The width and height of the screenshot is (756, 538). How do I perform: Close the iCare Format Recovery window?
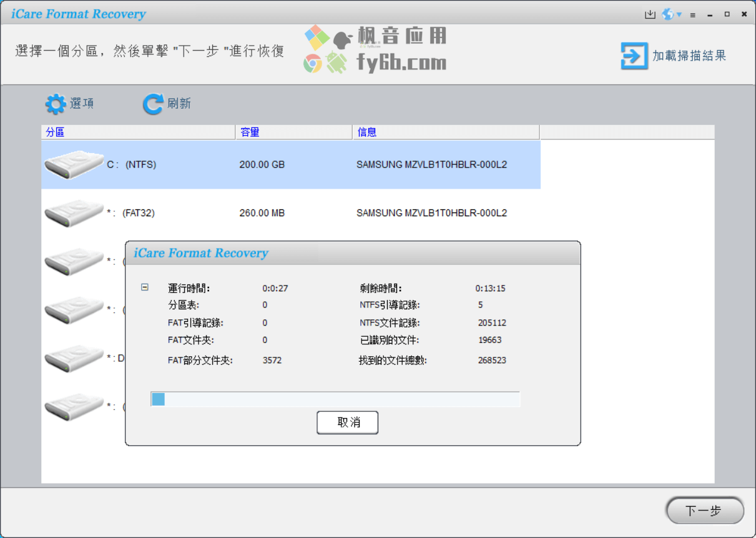coord(744,14)
